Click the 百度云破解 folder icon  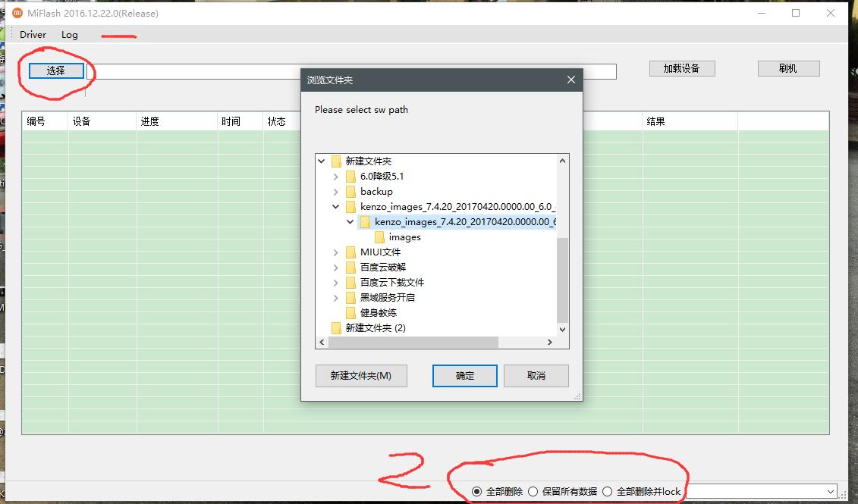350,267
